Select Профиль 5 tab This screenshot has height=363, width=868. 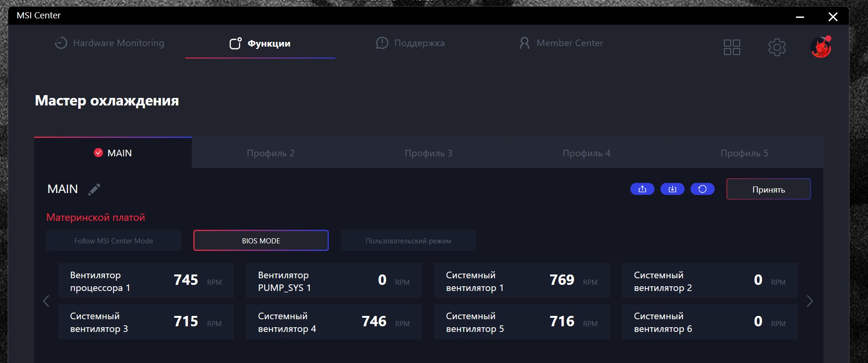click(x=744, y=153)
